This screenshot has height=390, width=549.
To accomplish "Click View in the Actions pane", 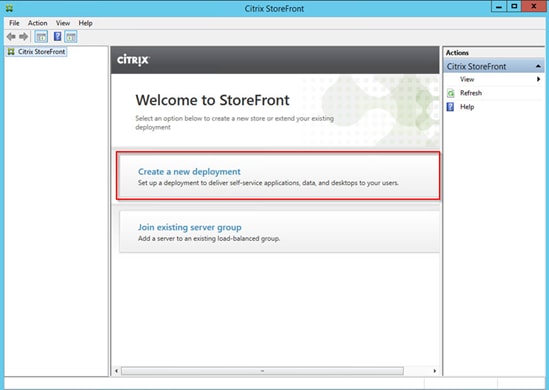I will [467, 79].
